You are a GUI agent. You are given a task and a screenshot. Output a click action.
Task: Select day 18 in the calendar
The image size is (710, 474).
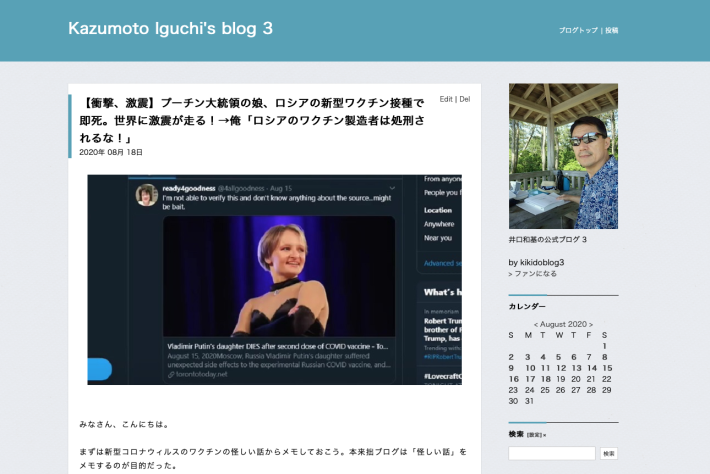coord(546,379)
